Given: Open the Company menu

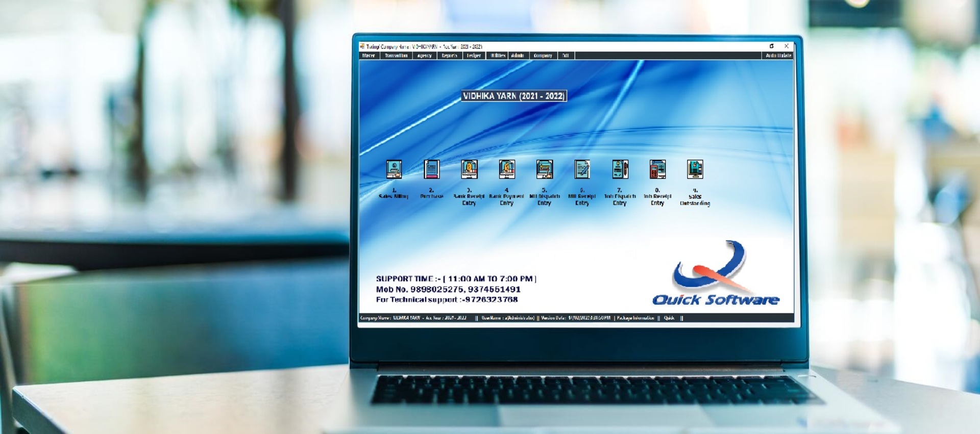Looking at the screenshot, I should click(x=543, y=56).
